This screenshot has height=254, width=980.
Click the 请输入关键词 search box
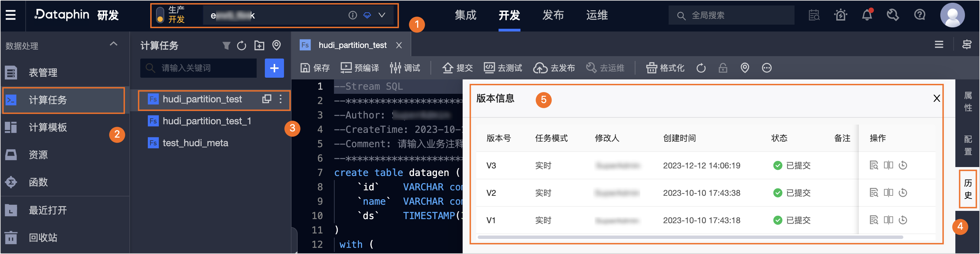coord(198,68)
